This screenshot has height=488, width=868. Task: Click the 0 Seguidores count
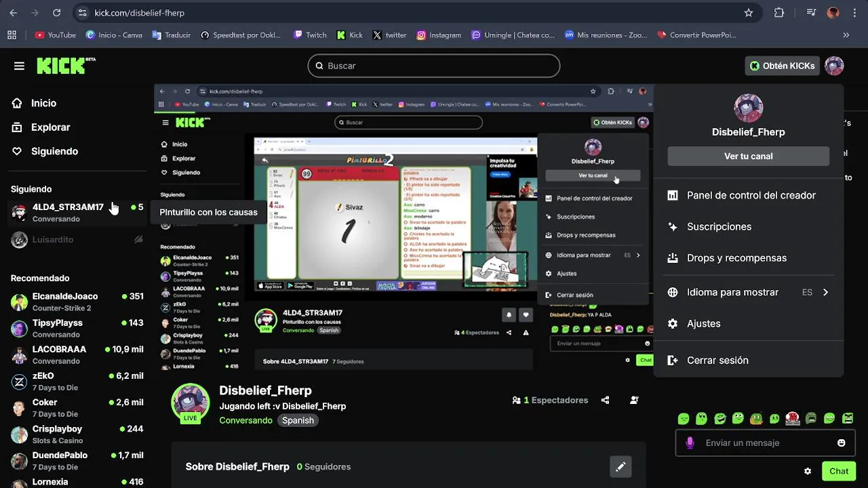[x=323, y=466]
